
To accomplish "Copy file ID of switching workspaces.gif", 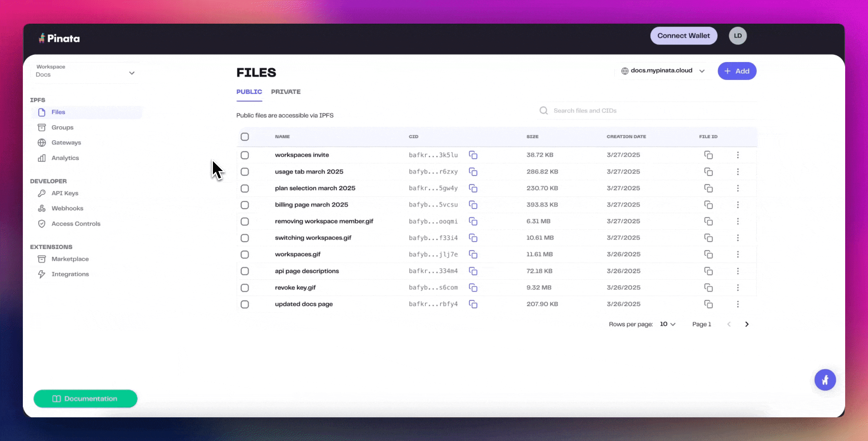I will 709,238.
